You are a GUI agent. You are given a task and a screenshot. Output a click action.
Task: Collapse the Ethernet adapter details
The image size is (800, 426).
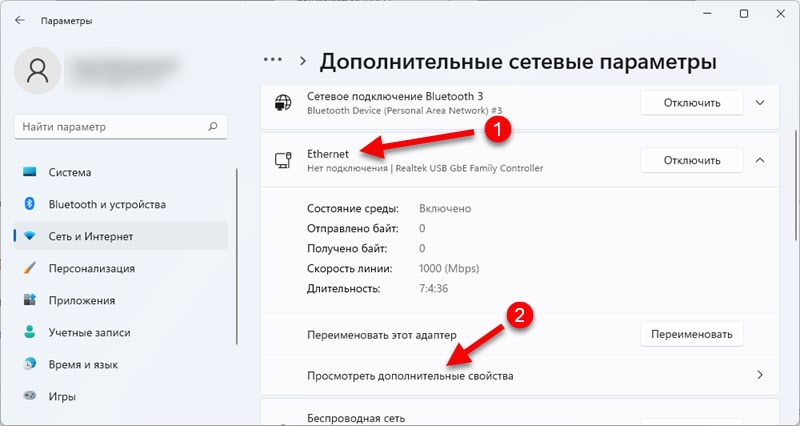pos(760,160)
